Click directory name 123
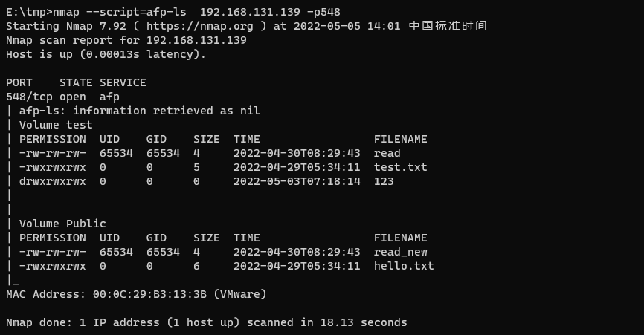Screen dimensions: 644x335 [384, 181]
